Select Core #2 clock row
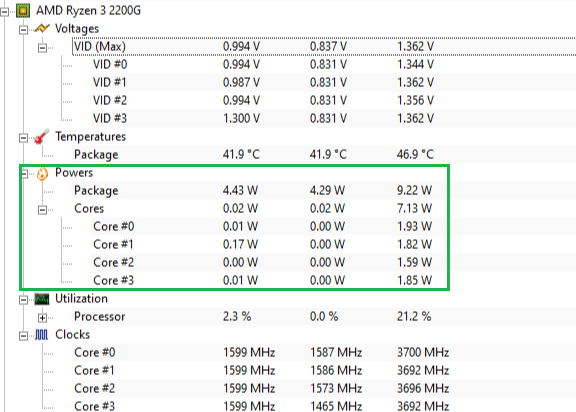576x412 pixels. click(324, 388)
